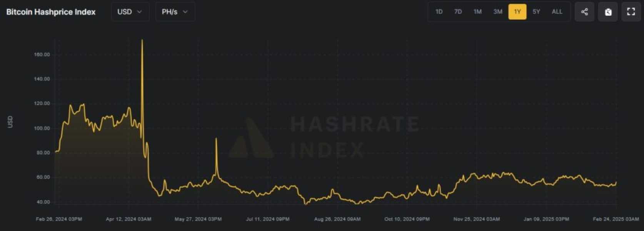The height and width of the screenshot is (231, 644).
Task: Open the USD currency dropdown
Action: click(x=130, y=12)
